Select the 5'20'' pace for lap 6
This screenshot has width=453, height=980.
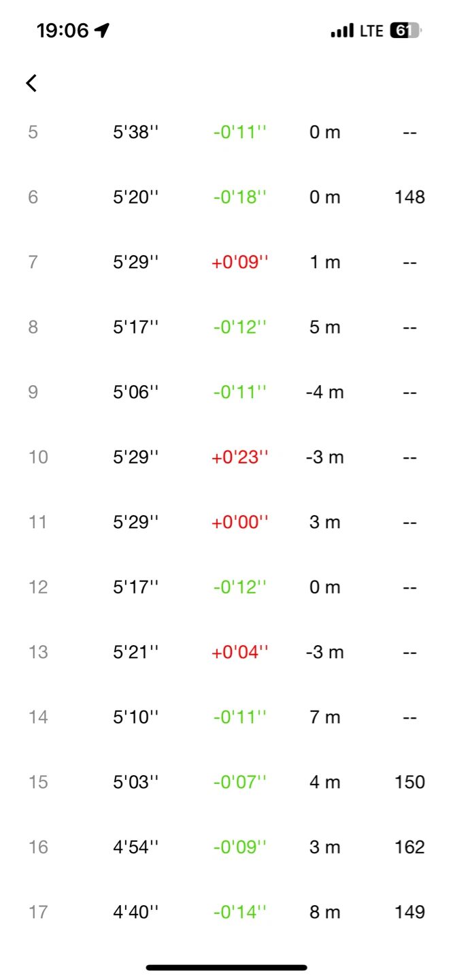135,197
